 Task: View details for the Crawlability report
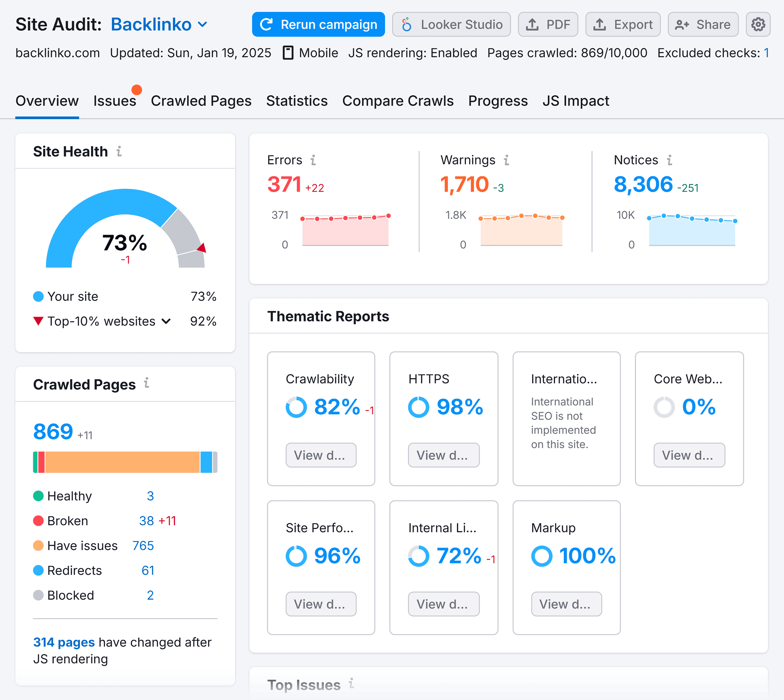tap(321, 455)
